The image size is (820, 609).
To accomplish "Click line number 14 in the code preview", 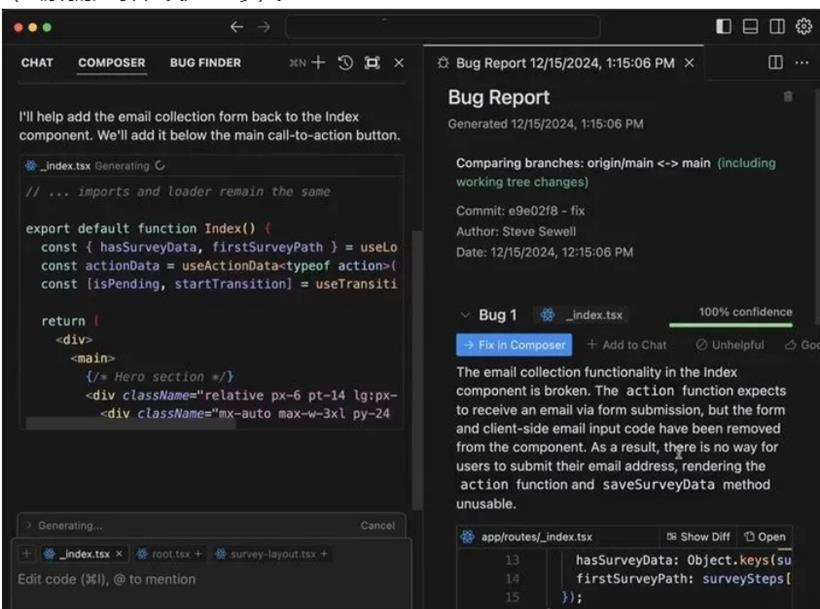I will [512, 579].
